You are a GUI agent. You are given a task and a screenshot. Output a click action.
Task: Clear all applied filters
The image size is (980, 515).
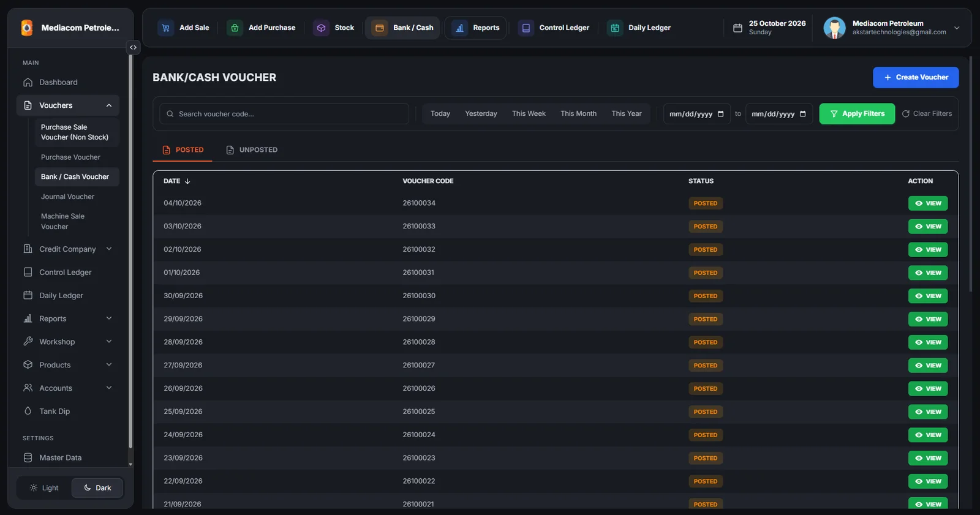point(927,114)
